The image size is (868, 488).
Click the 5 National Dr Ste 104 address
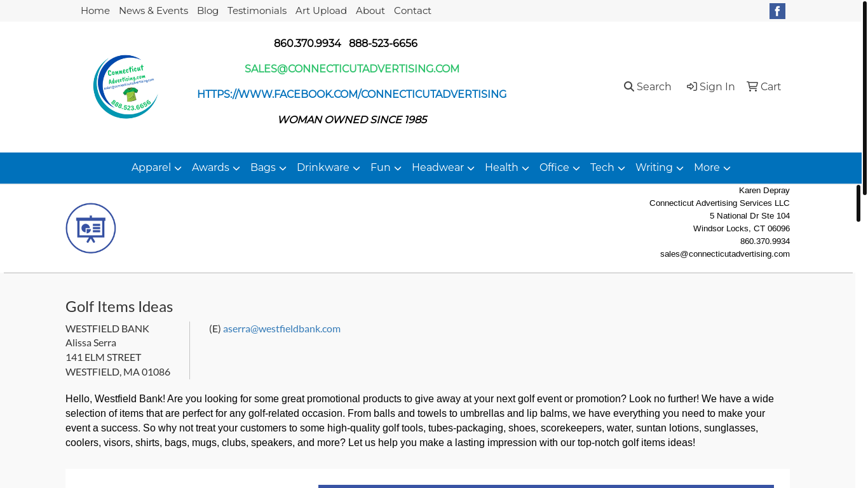750,216
